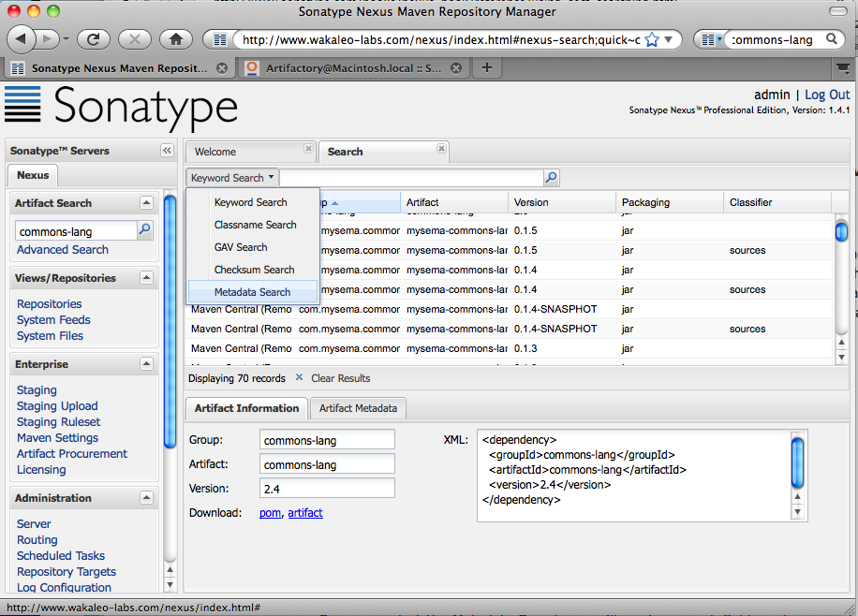Image resolution: width=858 pixels, height=616 pixels.
Task: Go forward with the browser forward arrow
Action: (48, 38)
